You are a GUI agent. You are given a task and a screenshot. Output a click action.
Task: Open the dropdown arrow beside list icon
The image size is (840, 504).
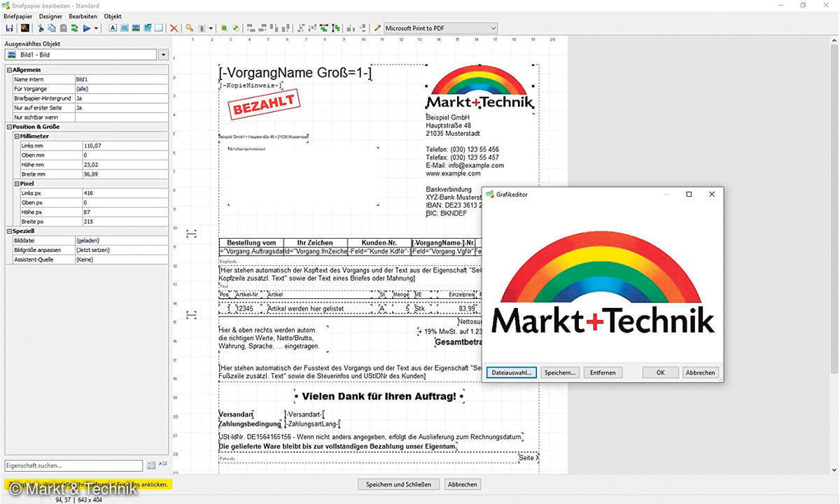211,28
